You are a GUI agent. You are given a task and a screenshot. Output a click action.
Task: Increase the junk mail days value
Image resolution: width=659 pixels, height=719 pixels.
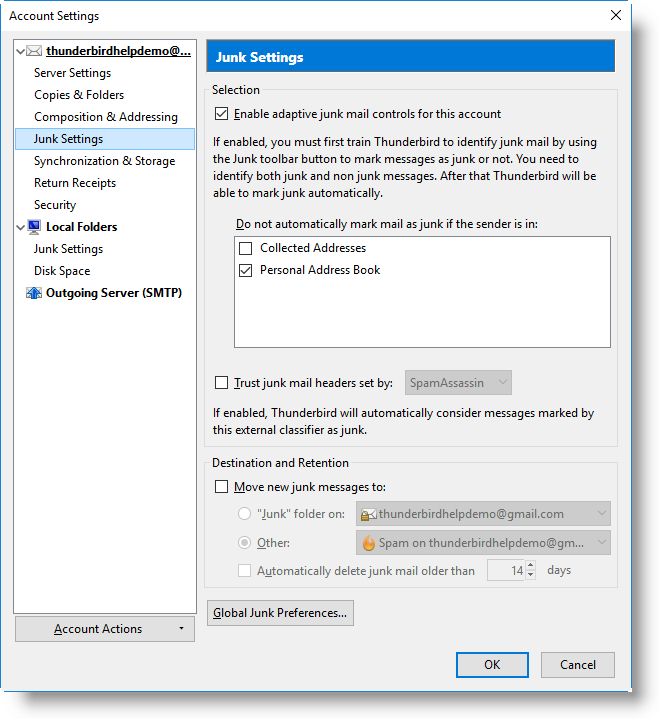[531, 565]
